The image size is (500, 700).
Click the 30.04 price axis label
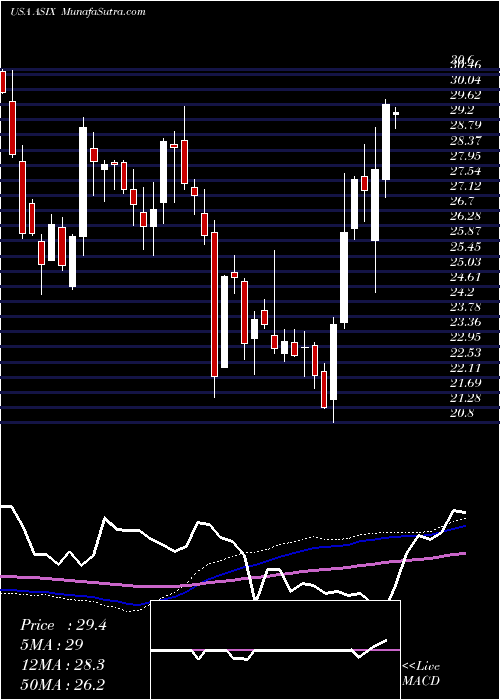[466, 80]
